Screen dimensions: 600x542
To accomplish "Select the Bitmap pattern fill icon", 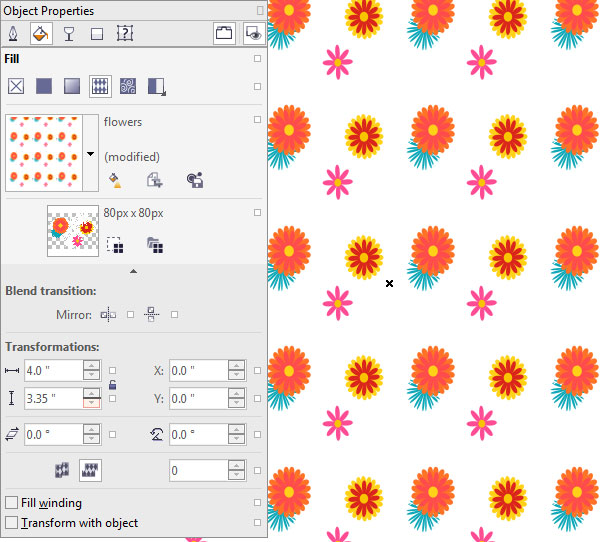I will [128, 86].
